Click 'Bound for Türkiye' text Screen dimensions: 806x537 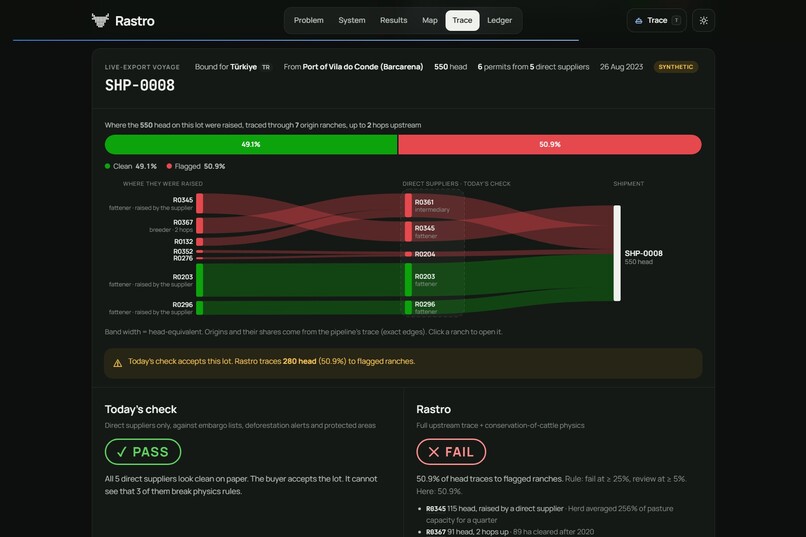click(x=226, y=67)
